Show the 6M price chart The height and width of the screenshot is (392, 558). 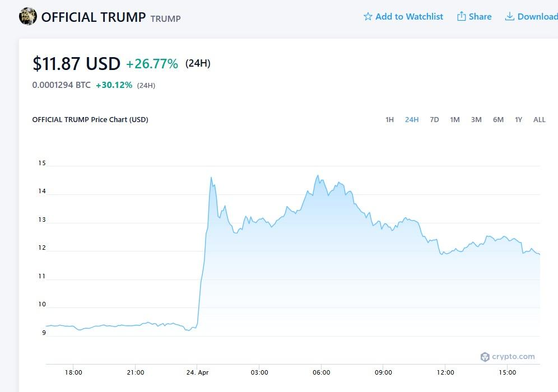pos(498,119)
